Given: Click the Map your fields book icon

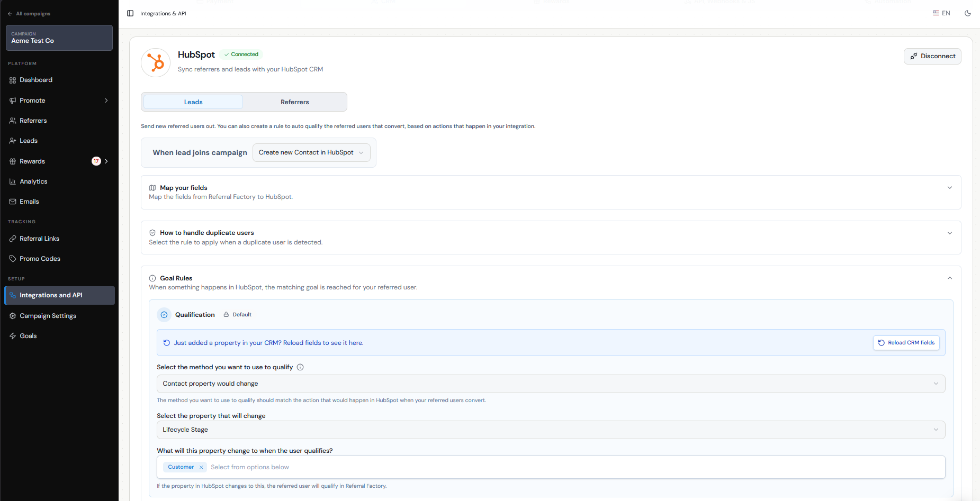Looking at the screenshot, I should 152,188.
